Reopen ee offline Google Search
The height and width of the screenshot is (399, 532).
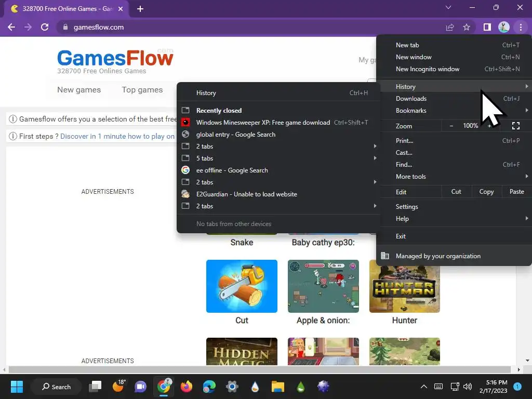coord(278,170)
